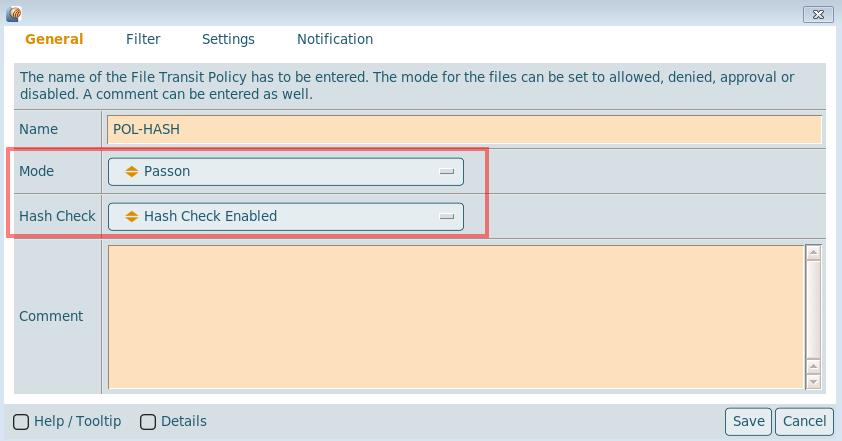The width and height of the screenshot is (842, 441).
Task: Close the policy dialog window
Action: click(818, 14)
